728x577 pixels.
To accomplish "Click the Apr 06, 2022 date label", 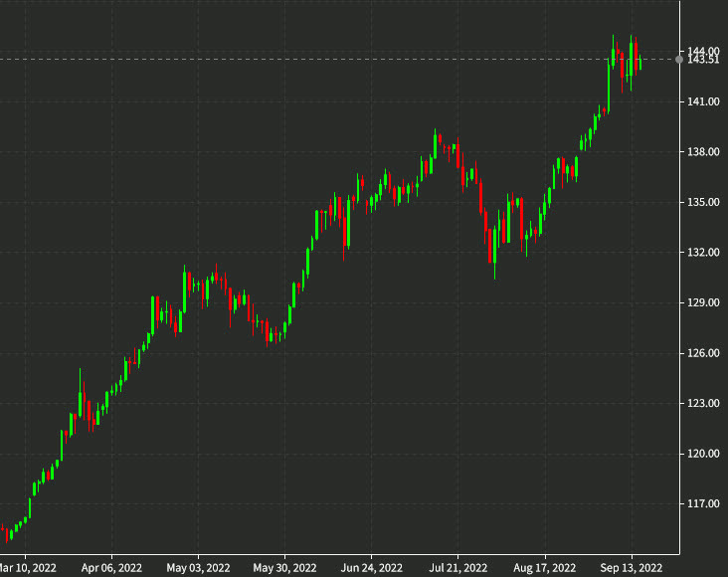I will coord(111,568).
